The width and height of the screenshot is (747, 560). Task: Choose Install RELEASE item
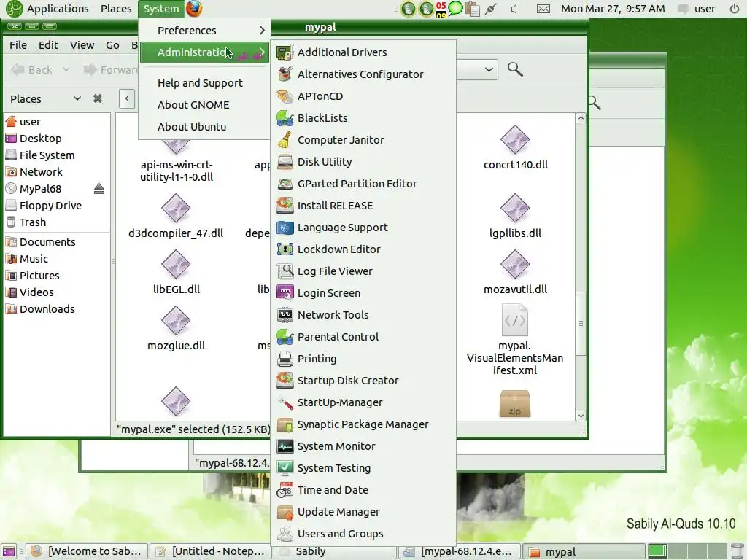point(363,206)
